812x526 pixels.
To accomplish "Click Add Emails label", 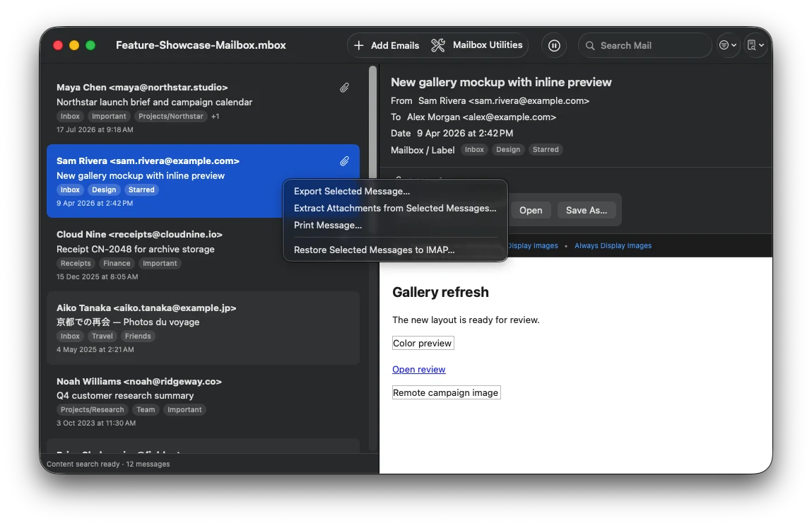I will [x=394, y=46].
